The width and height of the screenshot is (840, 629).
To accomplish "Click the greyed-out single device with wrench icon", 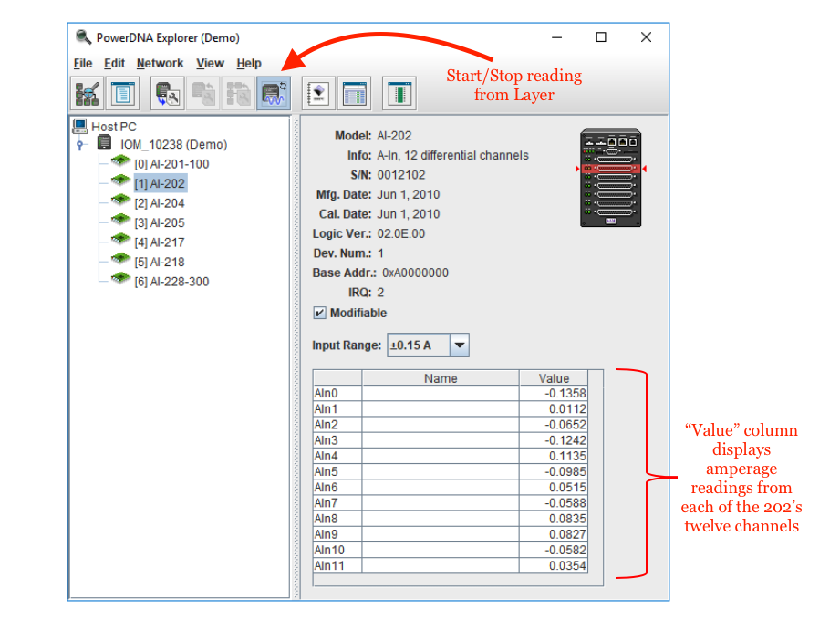I will point(203,94).
